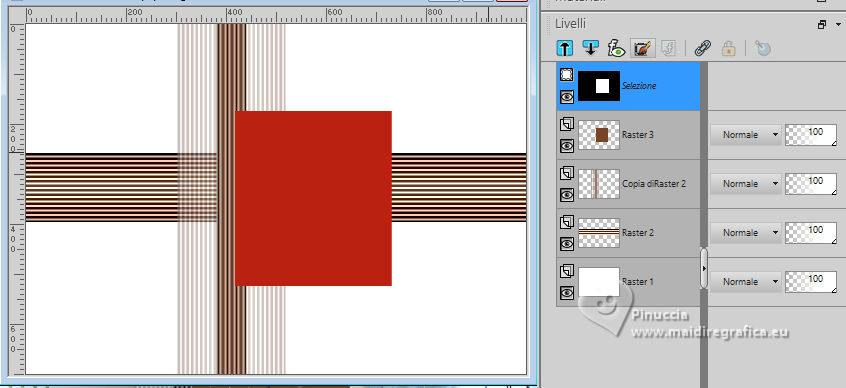The width and height of the screenshot is (846, 388).
Task: Open the Livelli panel options arrow menu
Action: [x=838, y=24]
